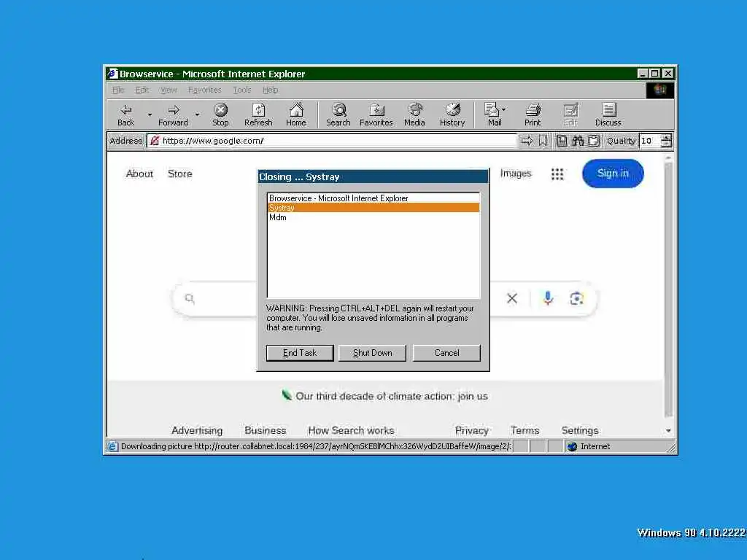This screenshot has width=747, height=560.
Task: Open the Edit menu
Action: pyautogui.click(x=142, y=90)
